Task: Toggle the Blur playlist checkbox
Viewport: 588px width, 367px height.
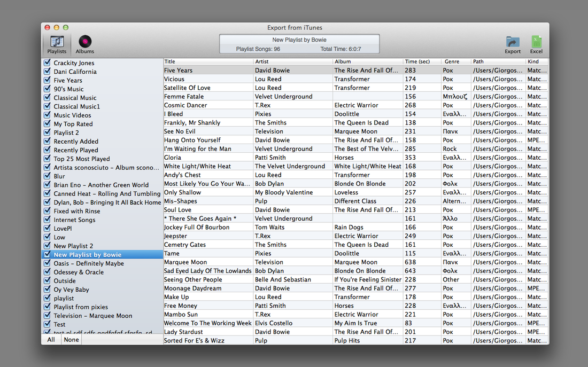Action: tap(47, 176)
